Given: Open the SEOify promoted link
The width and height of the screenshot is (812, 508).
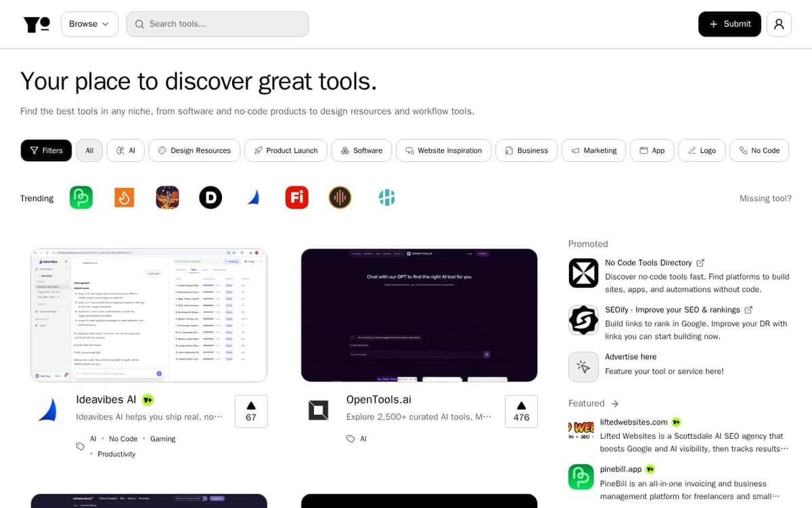Looking at the screenshot, I should 673,310.
